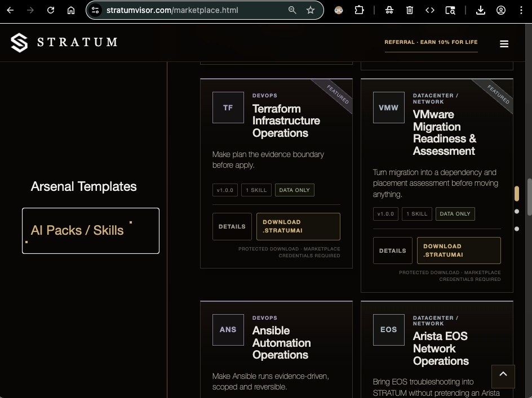Click the Ansible Automation Operations title

tap(282, 343)
